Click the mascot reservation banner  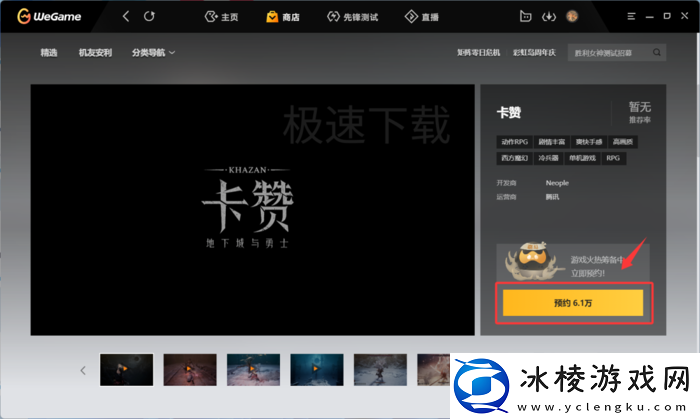(x=573, y=262)
